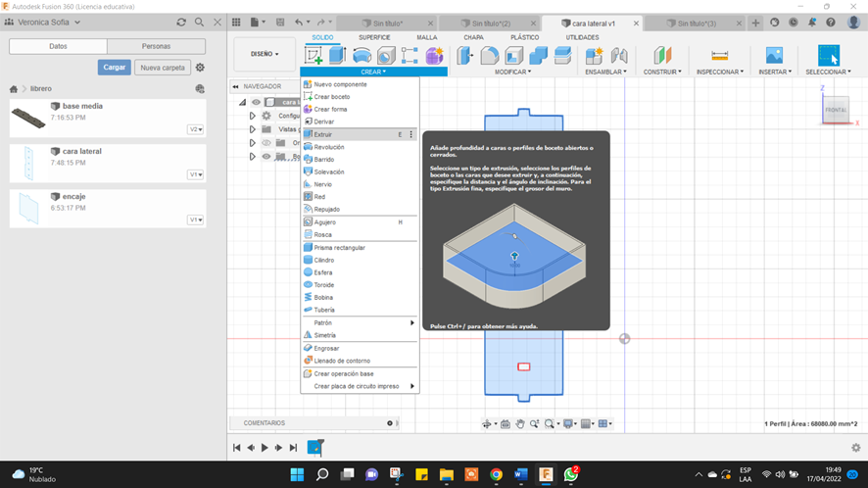Open the DISEÑO workspace dropdown
The height and width of the screenshot is (488, 868).
pos(265,54)
